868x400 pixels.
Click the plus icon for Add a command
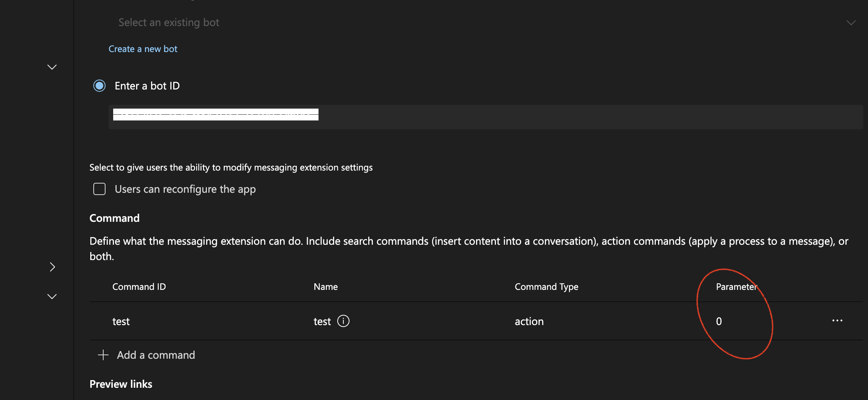coord(103,355)
